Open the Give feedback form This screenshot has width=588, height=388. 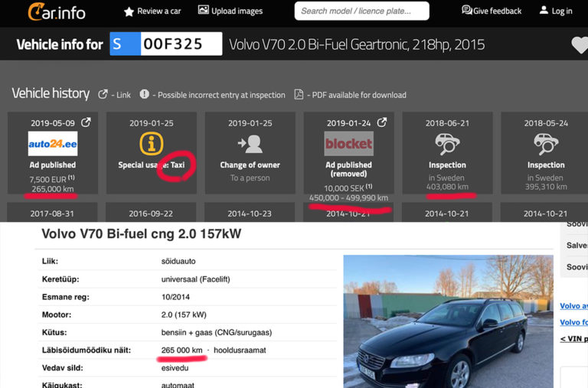click(x=491, y=11)
